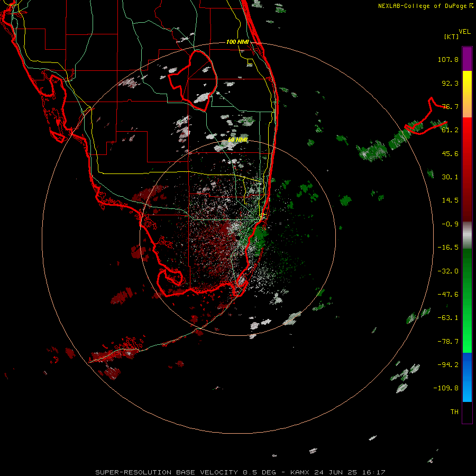The width and height of the screenshot is (476, 476).
Task: Click the 100 NMI range ring label
Action: coord(237,42)
